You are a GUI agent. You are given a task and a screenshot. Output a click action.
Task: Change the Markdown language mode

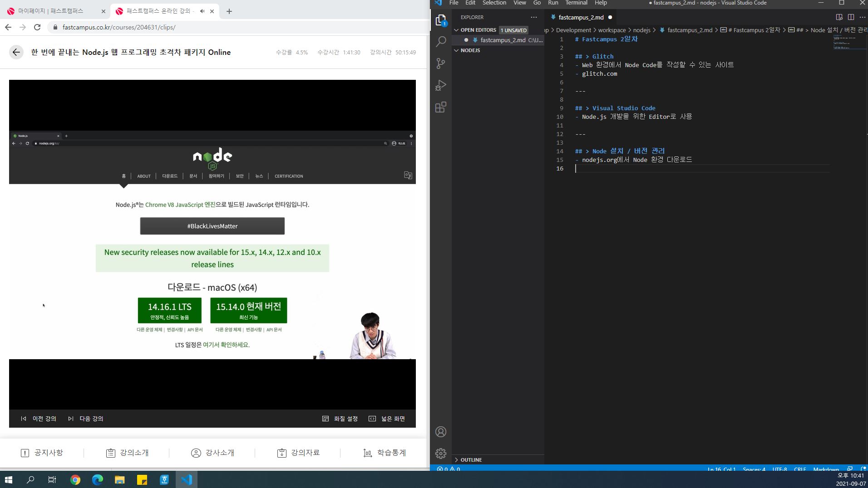(x=826, y=469)
